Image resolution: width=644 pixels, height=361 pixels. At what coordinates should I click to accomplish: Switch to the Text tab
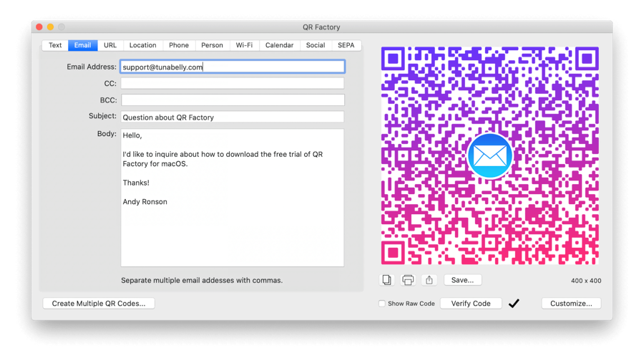(x=55, y=45)
